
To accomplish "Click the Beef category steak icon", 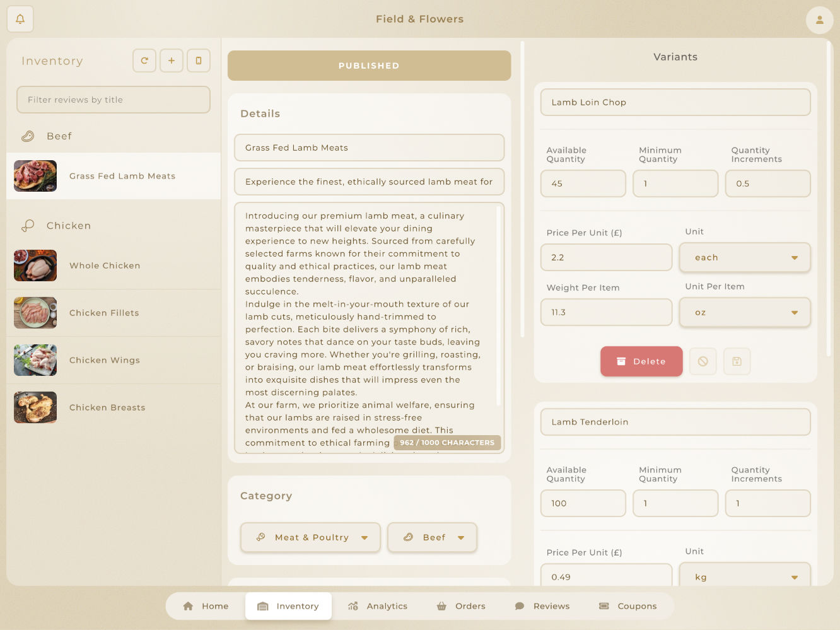I will [x=28, y=136].
